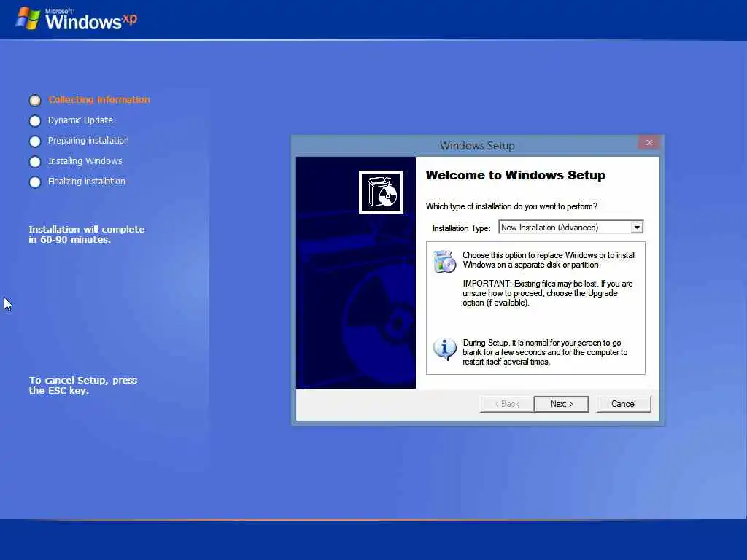Click the 'IMPORTANT: Existing files may be lost' text
747x560 pixels.
(x=548, y=293)
